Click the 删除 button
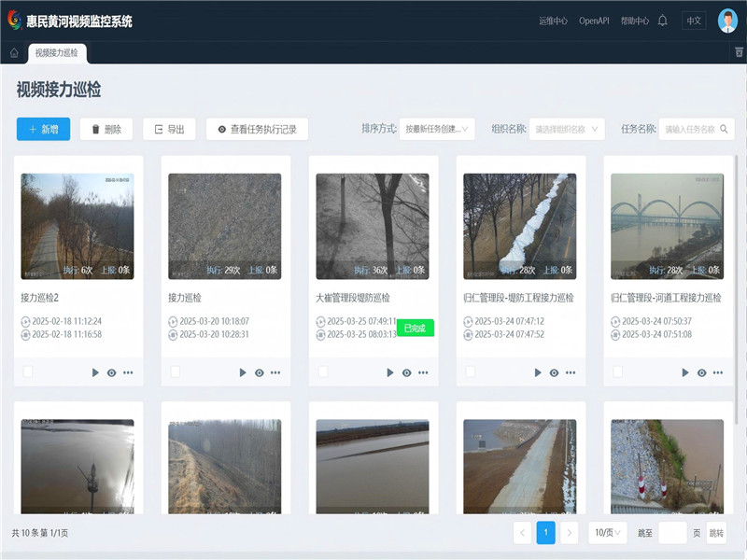Viewport: 747px width, 560px height. [x=106, y=129]
